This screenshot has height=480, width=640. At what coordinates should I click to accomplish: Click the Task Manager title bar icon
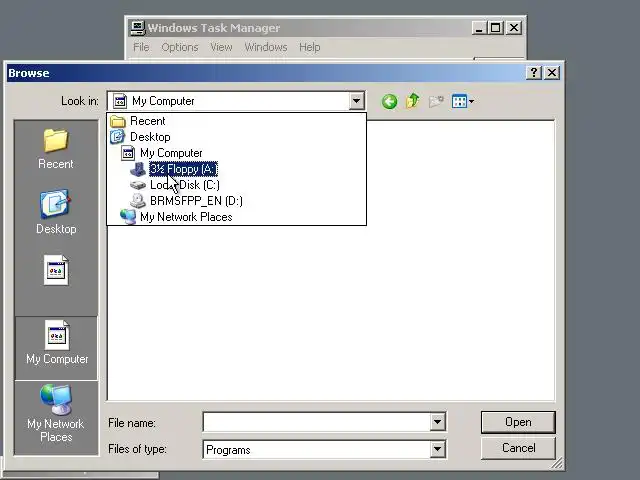click(138, 27)
